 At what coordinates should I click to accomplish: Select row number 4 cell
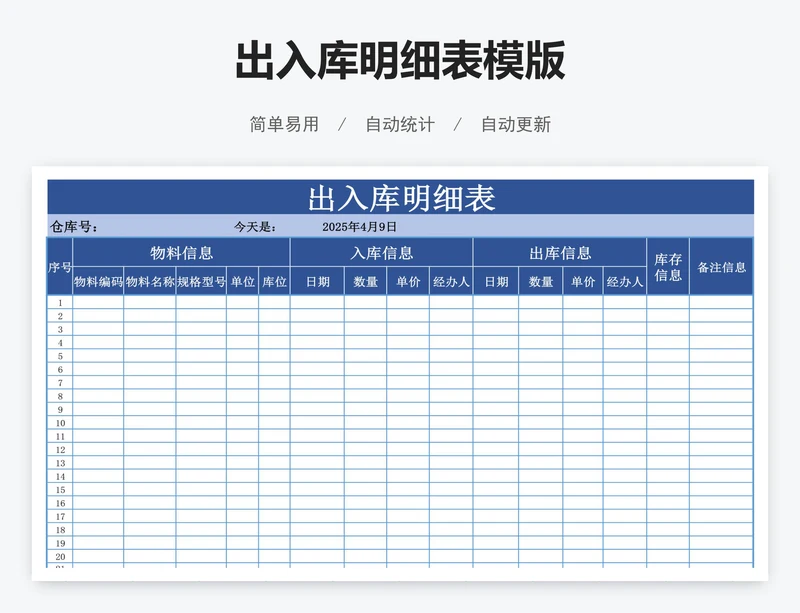tap(60, 342)
